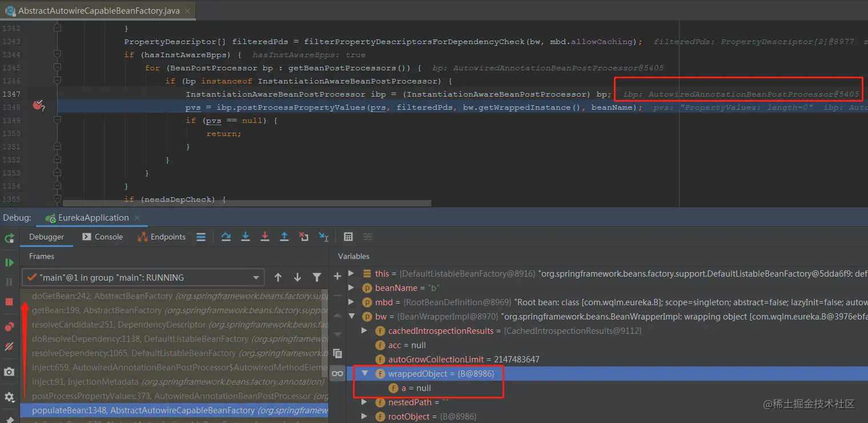Screen dimensions: 868x423
Task: Click the layout icon next to Endpoints
Action: [x=201, y=237]
